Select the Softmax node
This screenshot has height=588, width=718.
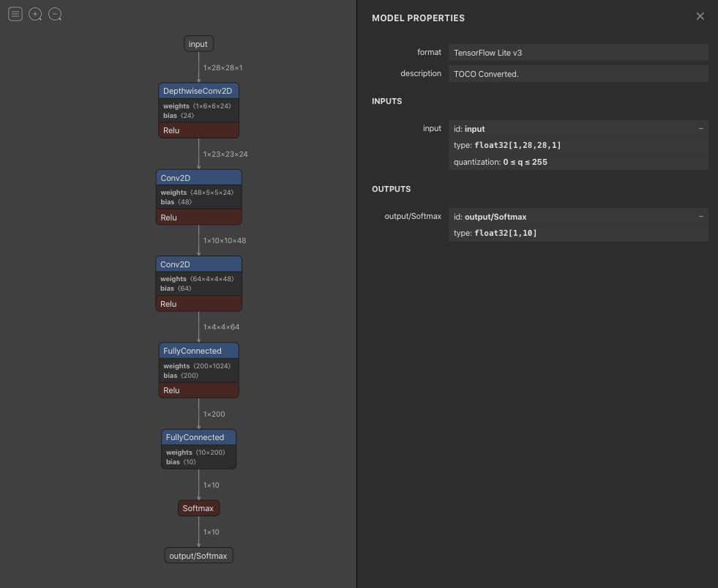(x=198, y=508)
